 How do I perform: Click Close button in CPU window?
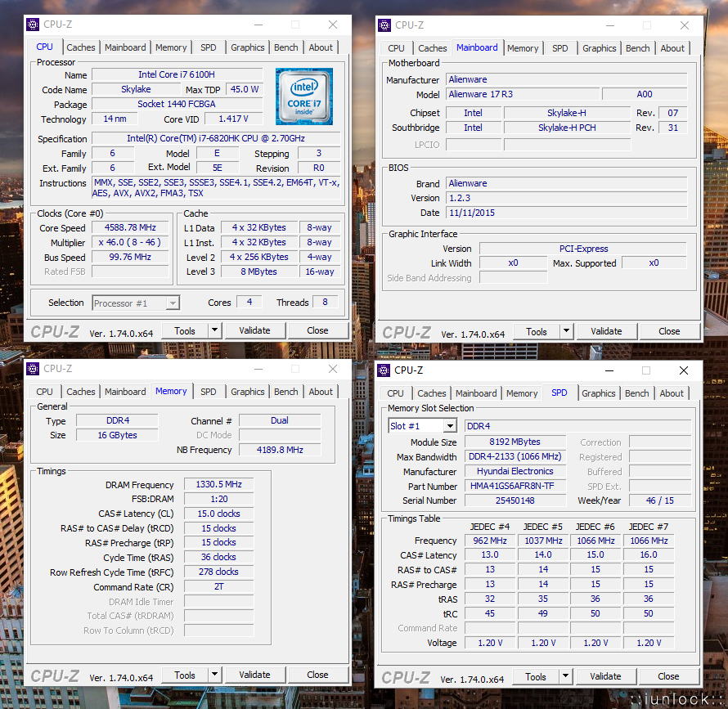point(317,330)
